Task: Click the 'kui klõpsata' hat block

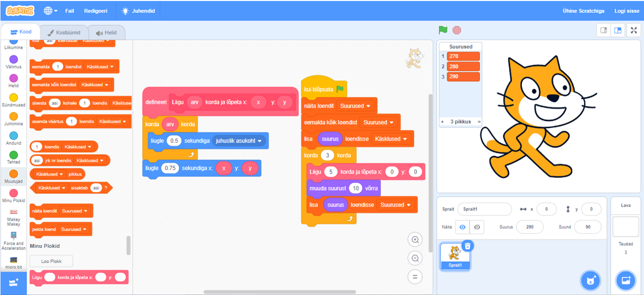Action: pos(324,87)
